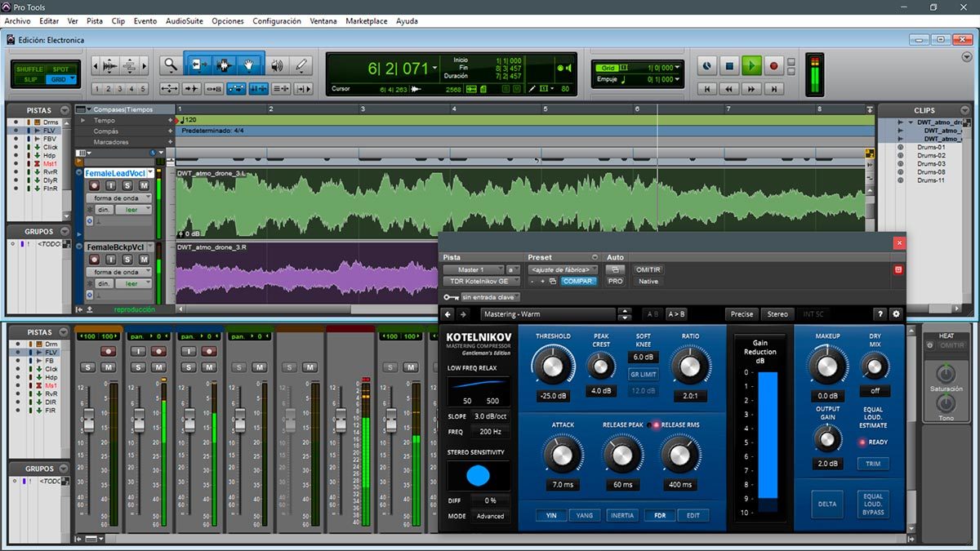This screenshot has height=551, width=980.
Task: Select Drums-01 in the CLIPS list
Action: click(931, 147)
